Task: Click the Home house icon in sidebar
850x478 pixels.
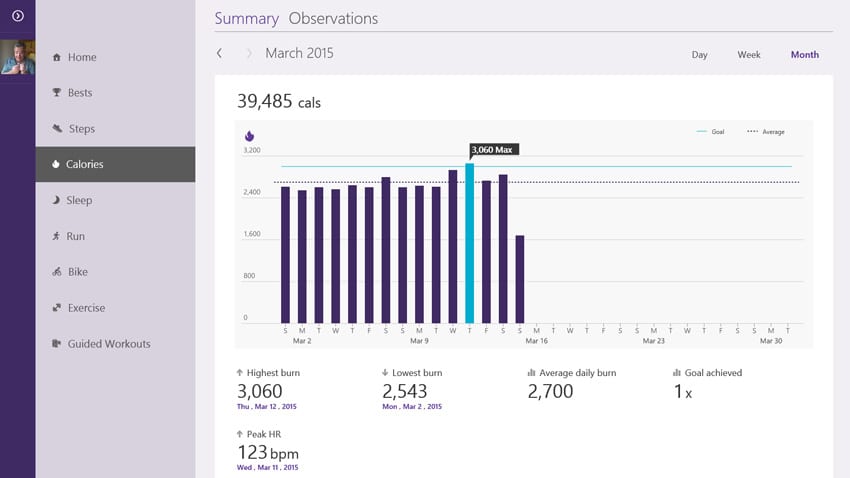Action: pos(56,58)
